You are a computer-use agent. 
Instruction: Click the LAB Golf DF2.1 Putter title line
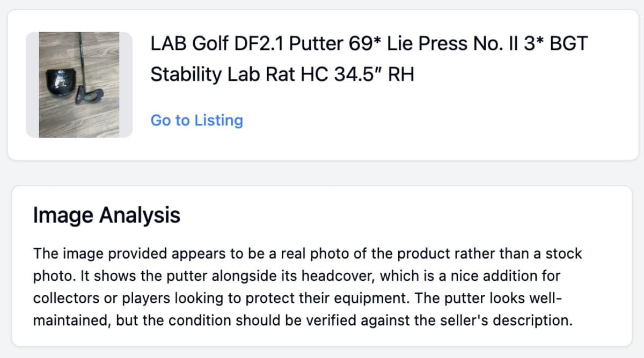pos(369,43)
